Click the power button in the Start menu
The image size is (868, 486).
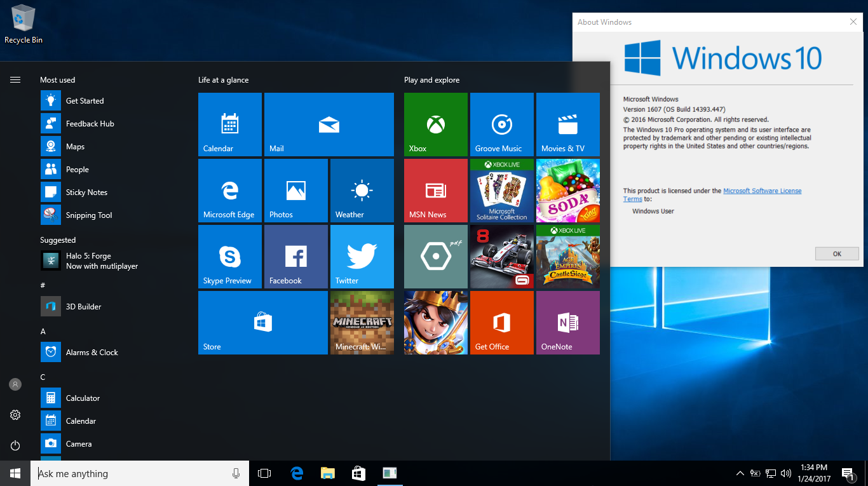coord(15,445)
